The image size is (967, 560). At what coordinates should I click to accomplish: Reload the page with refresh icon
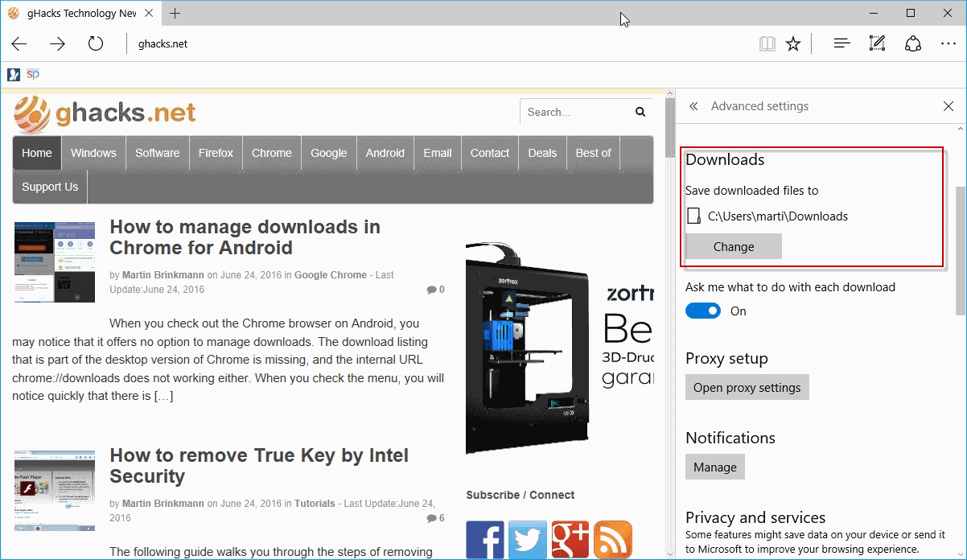tap(96, 43)
